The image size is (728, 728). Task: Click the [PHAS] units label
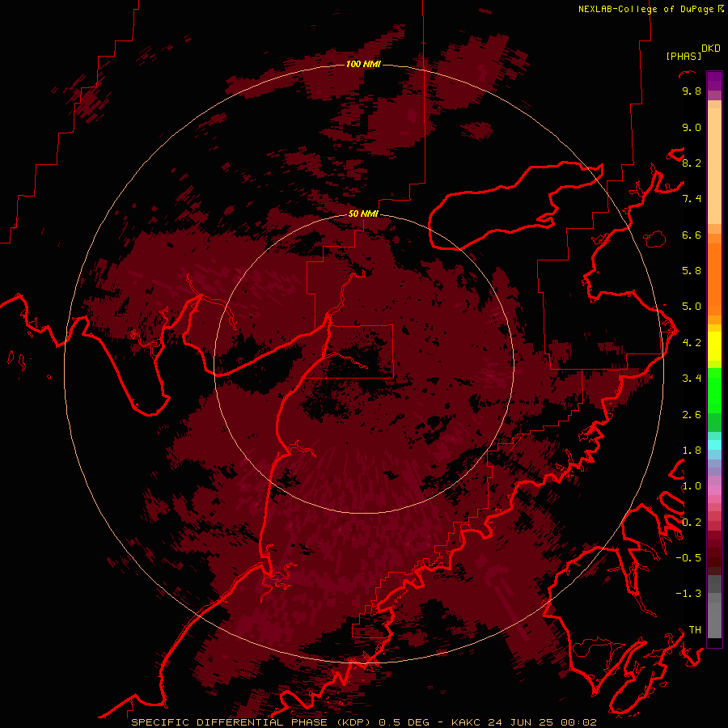[x=684, y=57]
